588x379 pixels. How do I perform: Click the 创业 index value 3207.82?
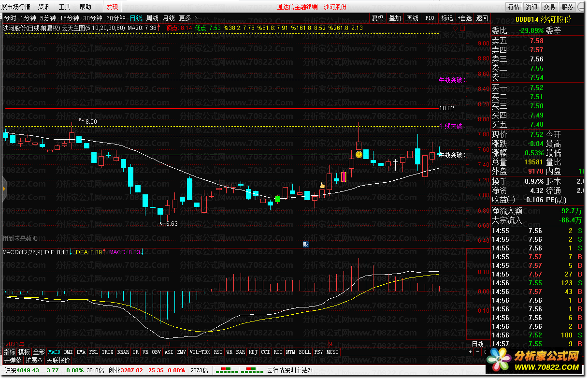click(132, 371)
